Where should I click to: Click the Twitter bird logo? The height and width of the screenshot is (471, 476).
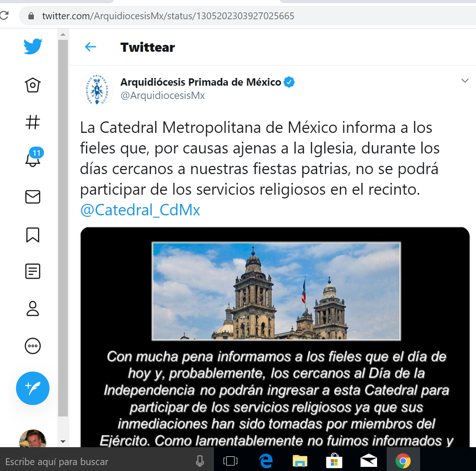[x=33, y=47]
